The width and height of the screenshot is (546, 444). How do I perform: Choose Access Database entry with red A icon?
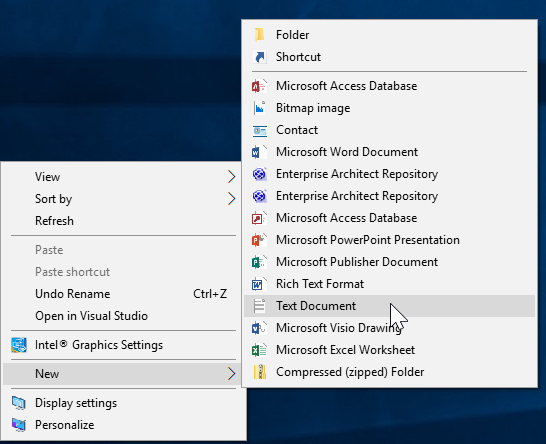click(x=389, y=86)
